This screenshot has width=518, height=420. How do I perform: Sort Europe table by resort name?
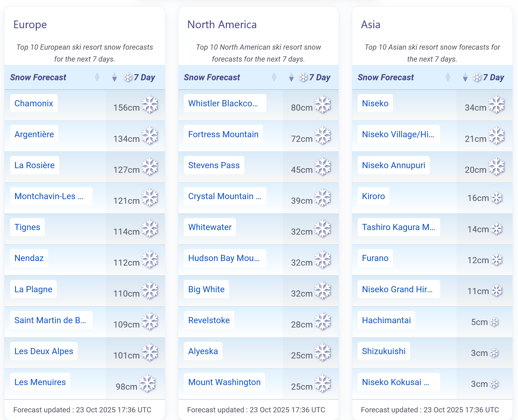pyautogui.click(x=97, y=77)
